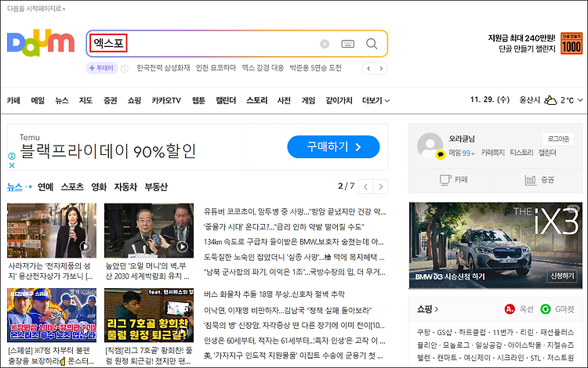Open the 메일 menu item

[38, 100]
